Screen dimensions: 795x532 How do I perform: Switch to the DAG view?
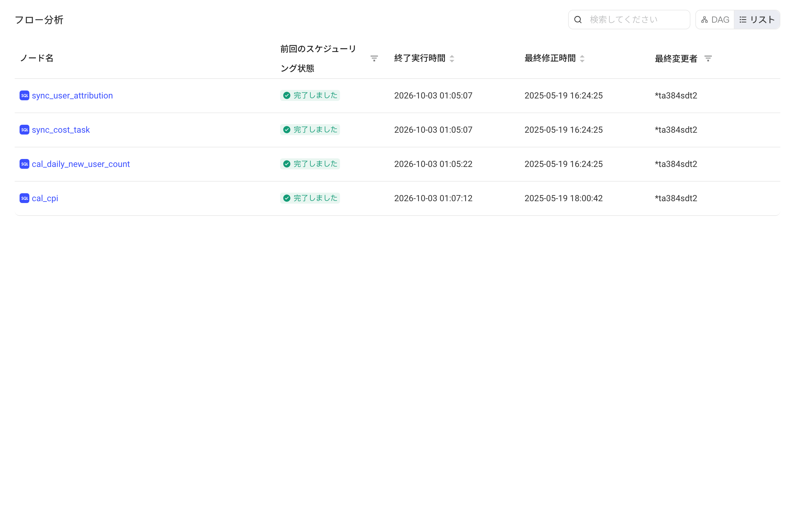tap(715, 20)
